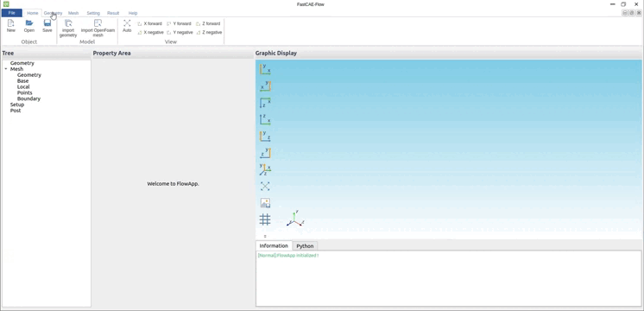644x311 pixels.
Task: Select first XY plane view icon in graphic display
Action: click(x=265, y=69)
